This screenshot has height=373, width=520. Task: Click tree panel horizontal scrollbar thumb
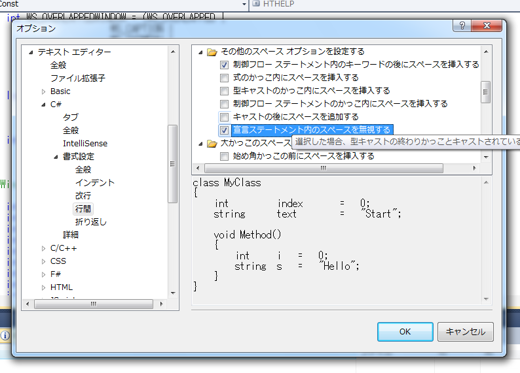point(94,304)
